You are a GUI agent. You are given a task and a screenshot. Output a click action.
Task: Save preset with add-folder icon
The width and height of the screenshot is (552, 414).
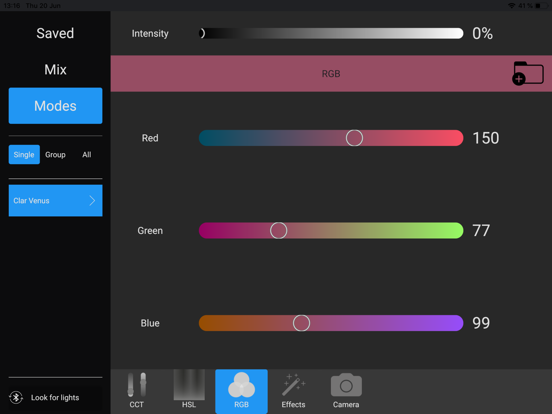(x=528, y=73)
